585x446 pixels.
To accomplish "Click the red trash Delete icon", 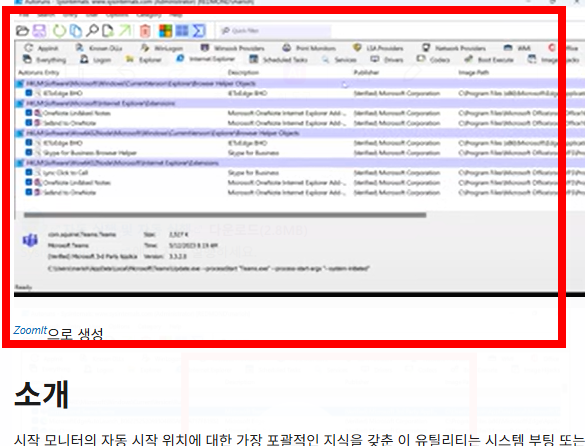I will 145,31.
